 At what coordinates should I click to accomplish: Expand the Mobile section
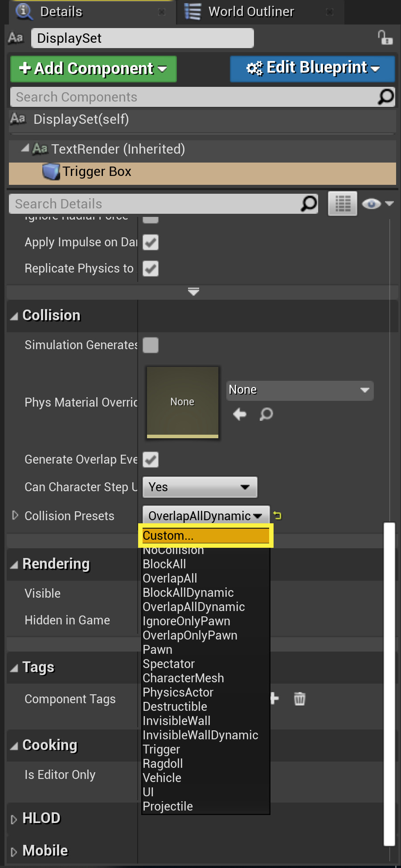(x=14, y=852)
